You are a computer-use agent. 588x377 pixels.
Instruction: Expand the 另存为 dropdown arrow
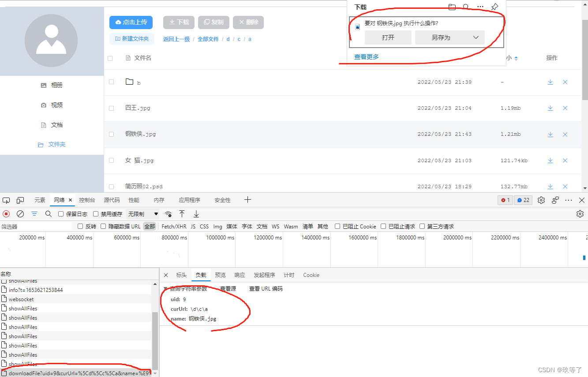[476, 37]
